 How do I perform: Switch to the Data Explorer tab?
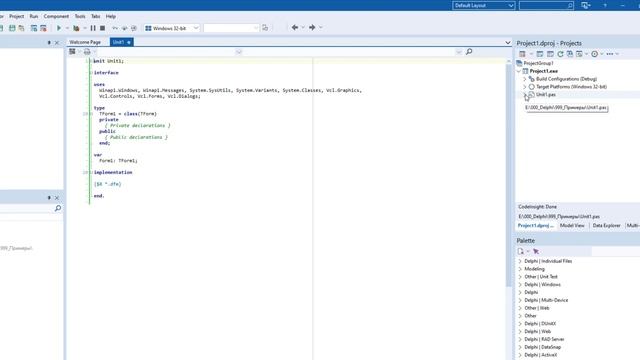606,225
